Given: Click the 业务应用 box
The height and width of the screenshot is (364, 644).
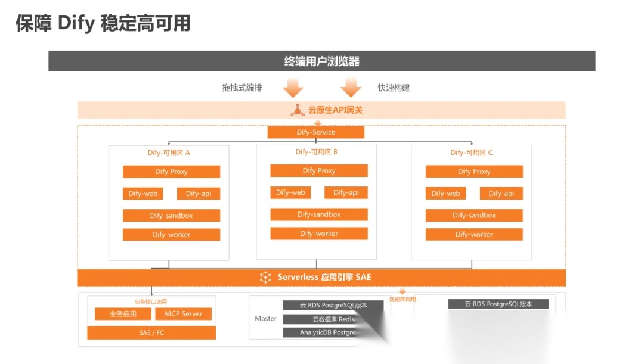Looking at the screenshot, I should point(123,314).
